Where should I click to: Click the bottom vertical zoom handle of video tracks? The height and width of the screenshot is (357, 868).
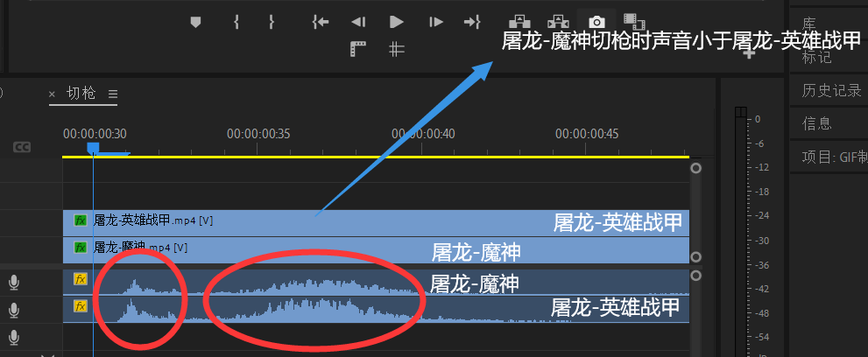(x=695, y=257)
